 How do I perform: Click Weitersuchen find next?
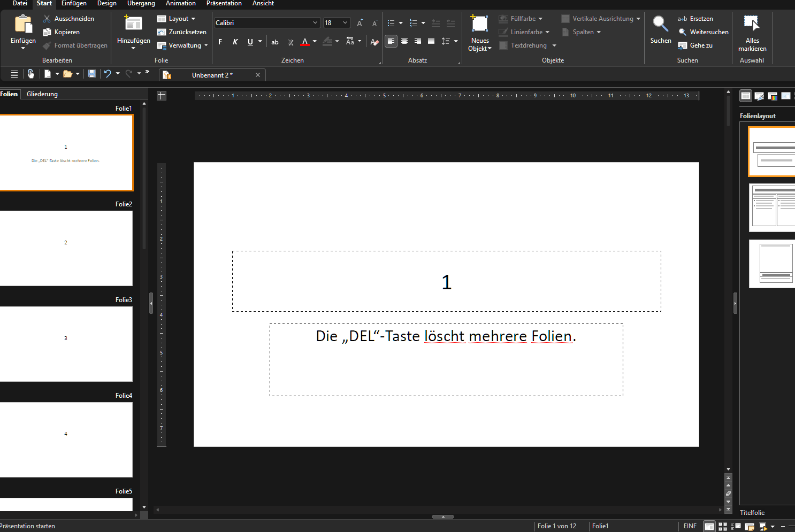pyautogui.click(x=703, y=32)
